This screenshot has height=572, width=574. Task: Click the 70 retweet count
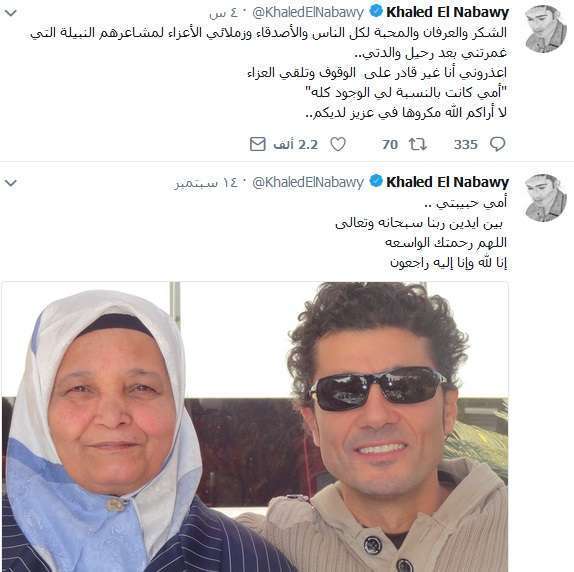click(390, 145)
